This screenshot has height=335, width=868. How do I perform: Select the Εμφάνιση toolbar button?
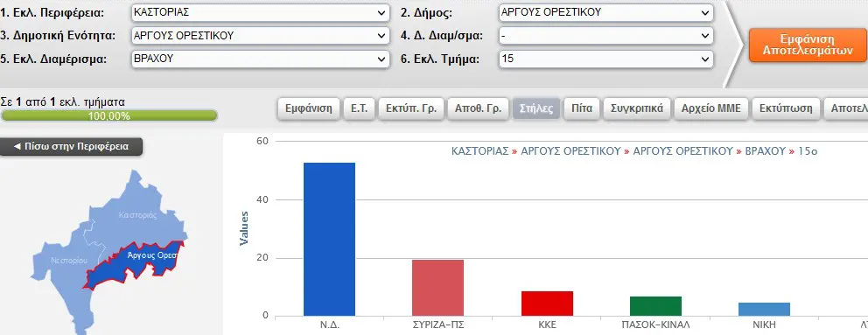pyautogui.click(x=308, y=108)
